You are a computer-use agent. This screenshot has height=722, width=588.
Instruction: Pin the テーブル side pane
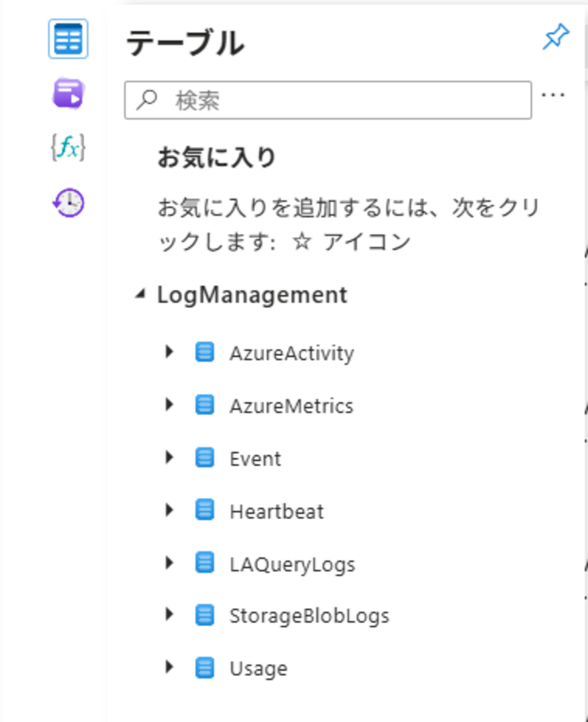(556, 36)
